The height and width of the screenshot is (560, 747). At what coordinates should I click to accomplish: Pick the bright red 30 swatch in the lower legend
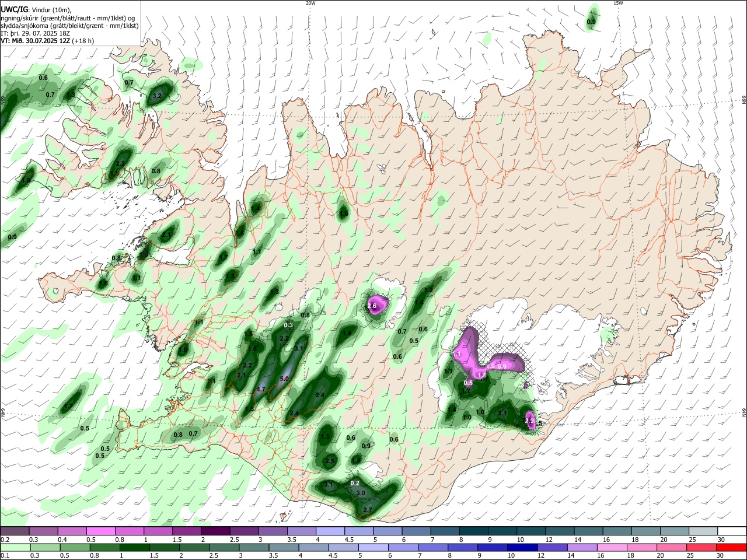[731, 547]
